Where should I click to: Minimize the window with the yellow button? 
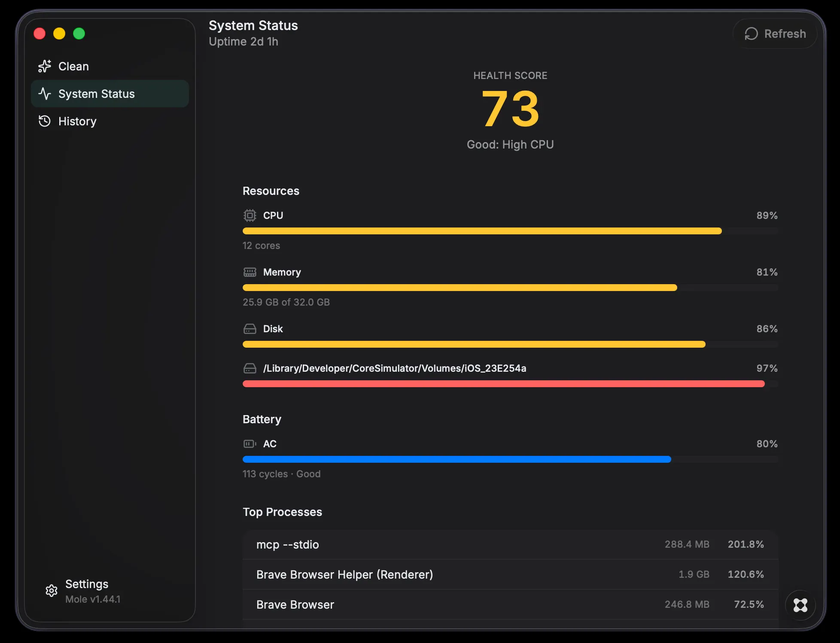point(59,33)
